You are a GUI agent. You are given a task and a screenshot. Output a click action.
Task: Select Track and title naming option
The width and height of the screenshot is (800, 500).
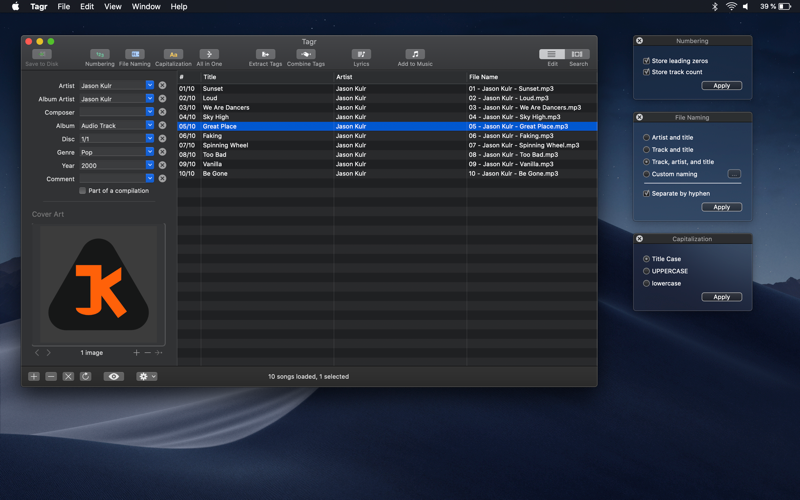[646, 149]
